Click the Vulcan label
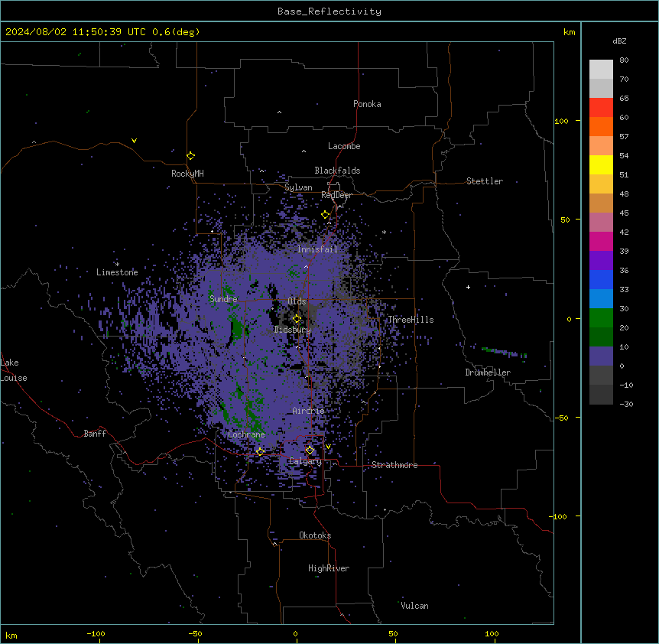The width and height of the screenshot is (659, 644). 414,606
